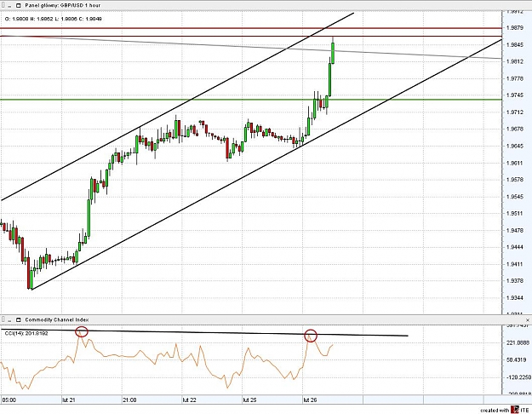
Task: Click the 1.9478 price axis label
Action: click(514, 230)
